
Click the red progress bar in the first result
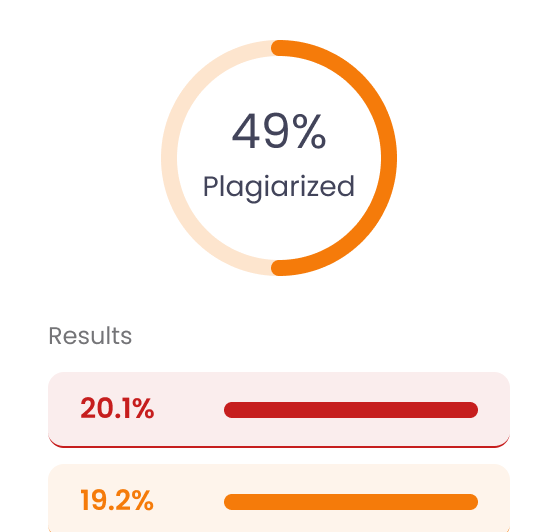click(351, 410)
